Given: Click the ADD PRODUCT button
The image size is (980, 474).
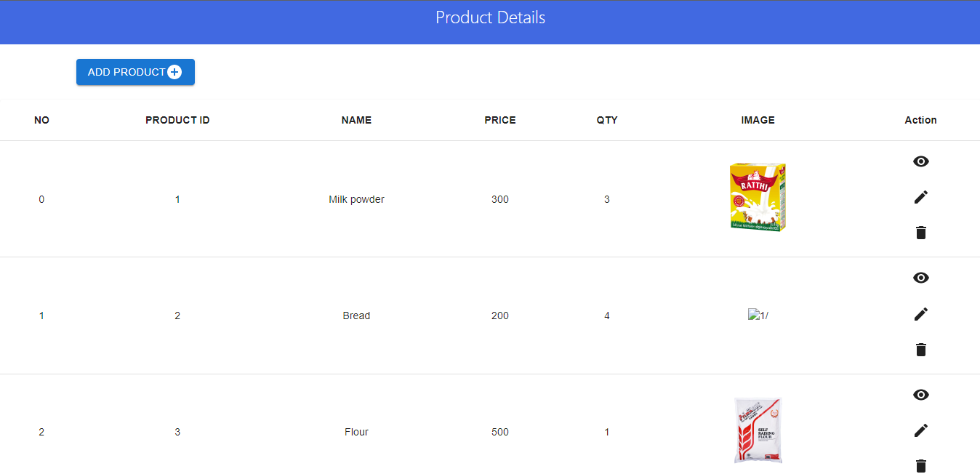Looking at the screenshot, I should pyautogui.click(x=135, y=72).
